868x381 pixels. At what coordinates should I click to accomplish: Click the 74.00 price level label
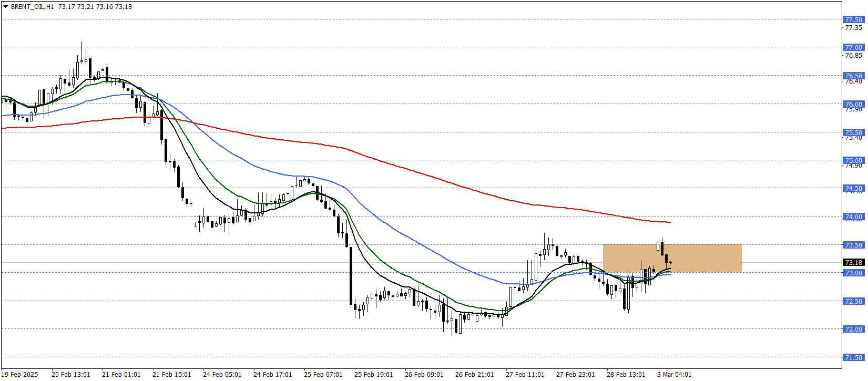point(853,217)
